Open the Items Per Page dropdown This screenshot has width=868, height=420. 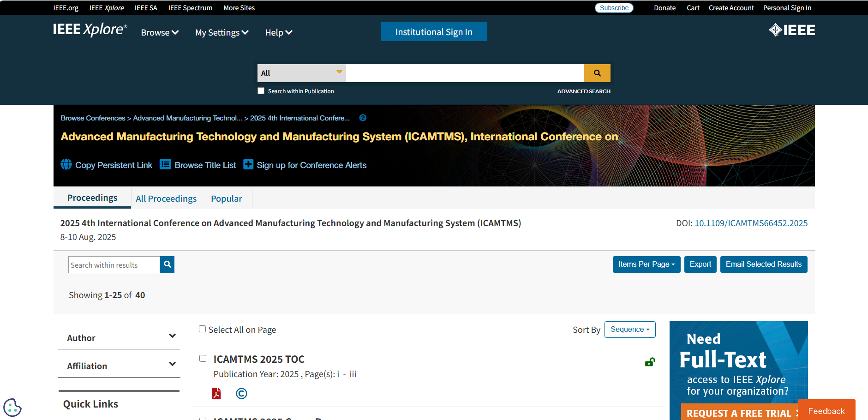[646, 264]
